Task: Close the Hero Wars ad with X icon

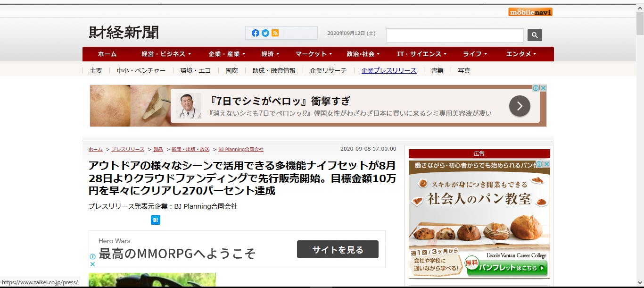Action: 93,264
